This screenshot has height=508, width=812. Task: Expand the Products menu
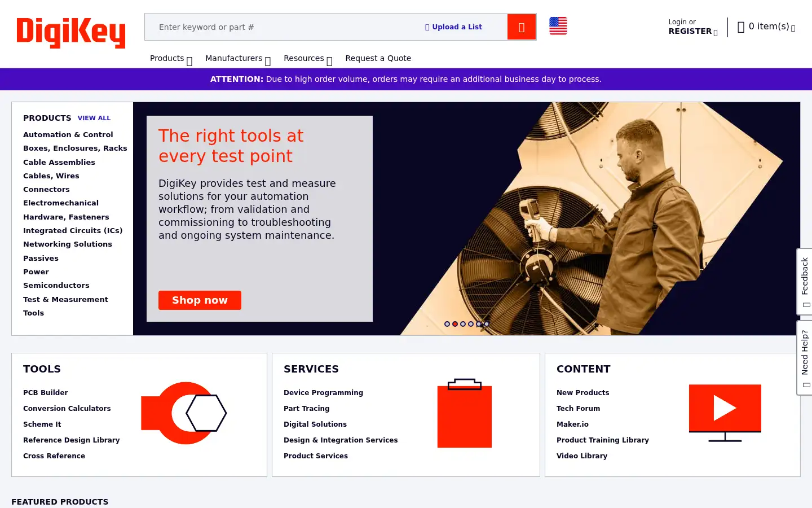click(171, 59)
